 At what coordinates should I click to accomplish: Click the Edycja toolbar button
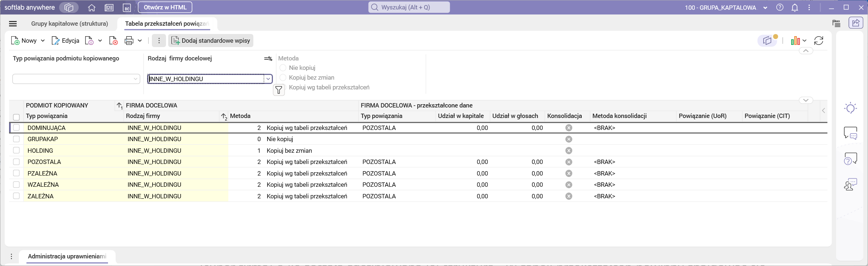point(66,41)
